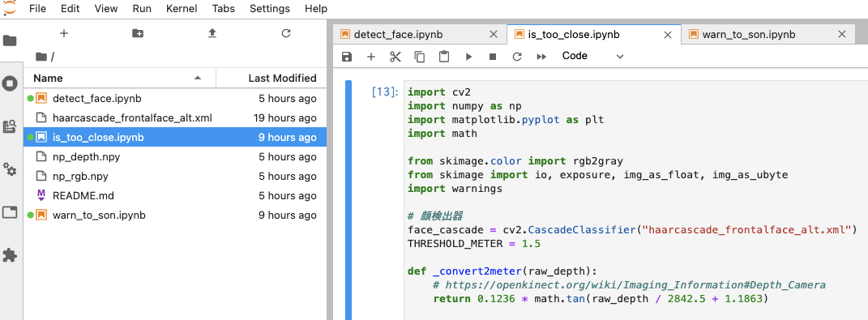Select warn_to_son.ipynb in file list
The width and height of the screenshot is (868, 320).
tap(175, 215)
